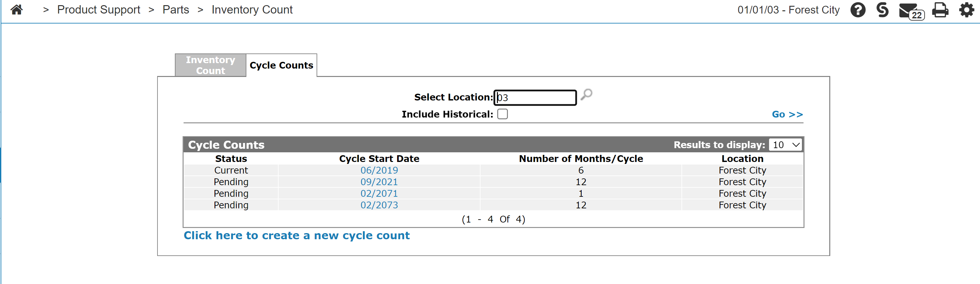
Task: Open the 02/2073 cycle count link
Action: click(x=379, y=205)
